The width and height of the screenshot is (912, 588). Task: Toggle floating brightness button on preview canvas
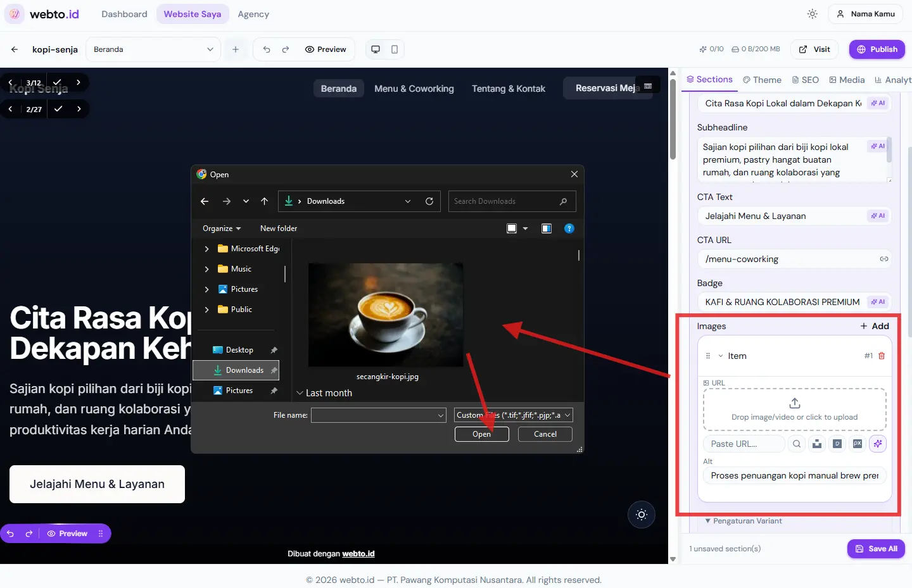(x=642, y=515)
